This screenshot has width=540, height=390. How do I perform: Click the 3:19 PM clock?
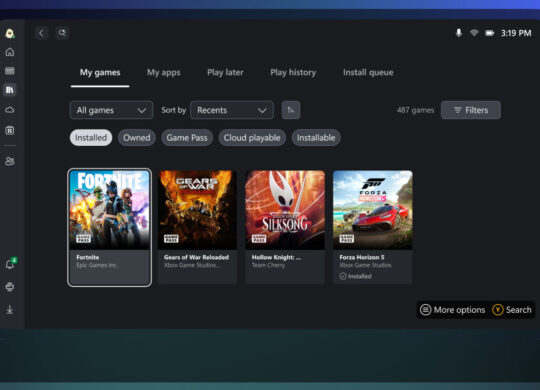(516, 33)
